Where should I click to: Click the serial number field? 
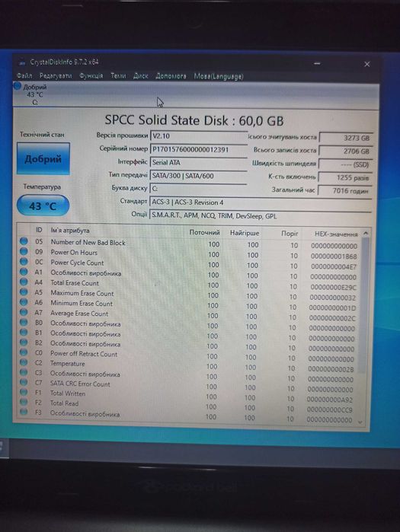point(198,149)
